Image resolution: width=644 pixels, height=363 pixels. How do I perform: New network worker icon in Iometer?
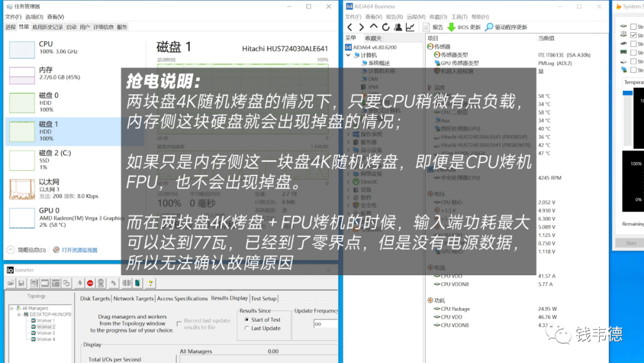55,283
